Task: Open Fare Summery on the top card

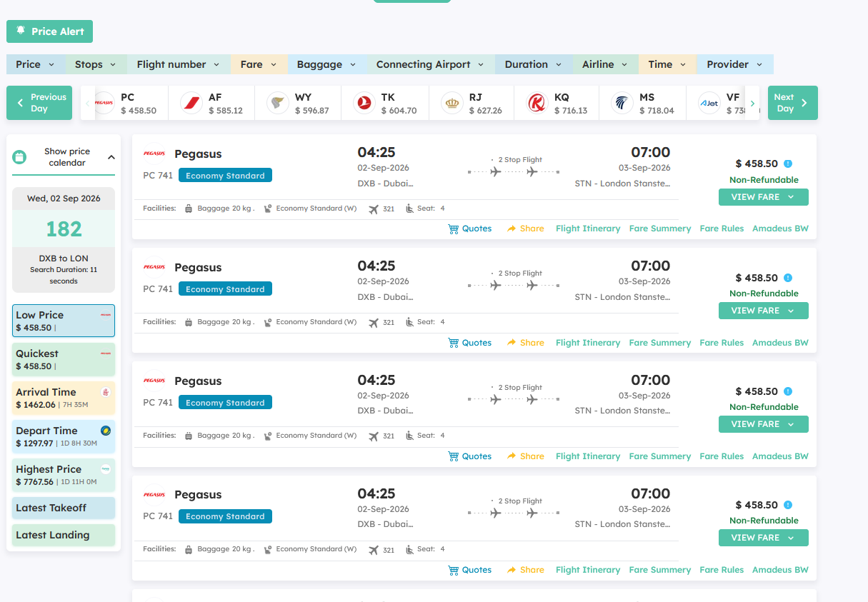Action: 660,229
